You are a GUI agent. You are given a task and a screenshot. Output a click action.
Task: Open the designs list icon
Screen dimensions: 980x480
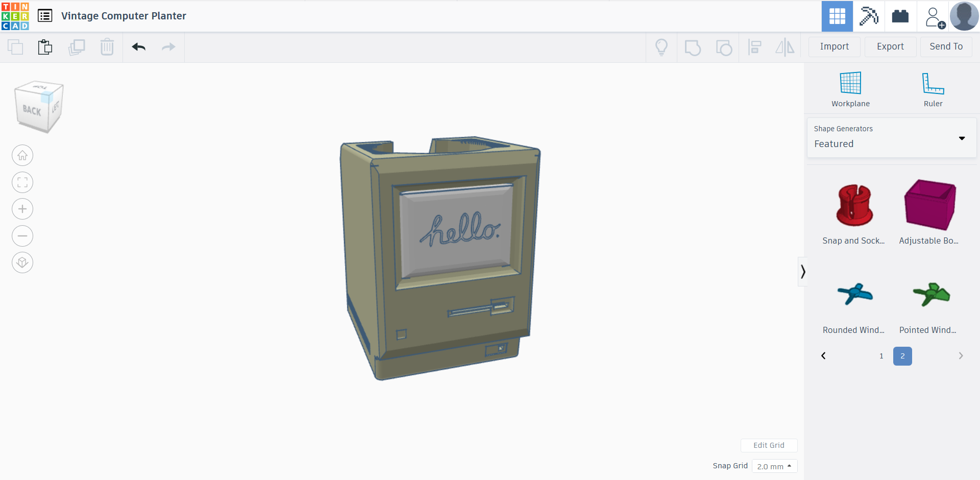point(45,16)
